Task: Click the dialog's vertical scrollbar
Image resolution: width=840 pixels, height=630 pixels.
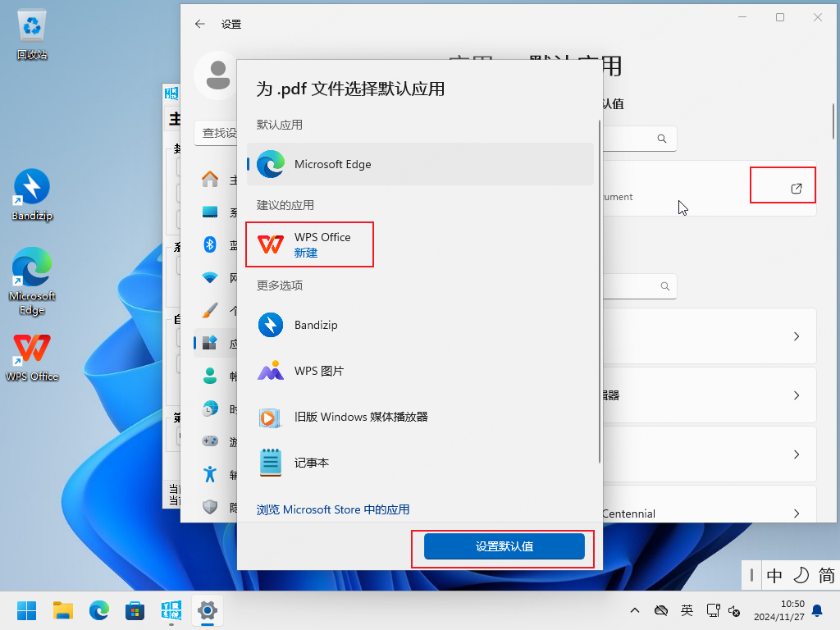Action: pyautogui.click(x=600, y=287)
